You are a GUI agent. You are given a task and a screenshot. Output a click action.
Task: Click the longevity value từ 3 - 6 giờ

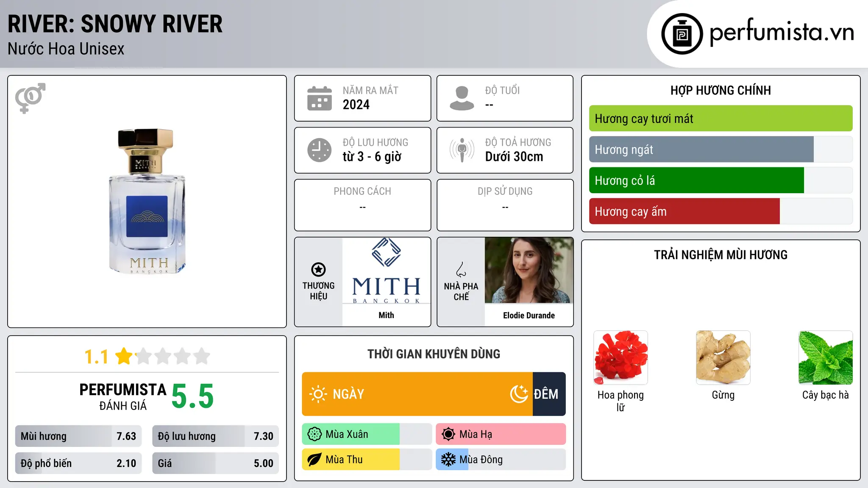click(372, 157)
